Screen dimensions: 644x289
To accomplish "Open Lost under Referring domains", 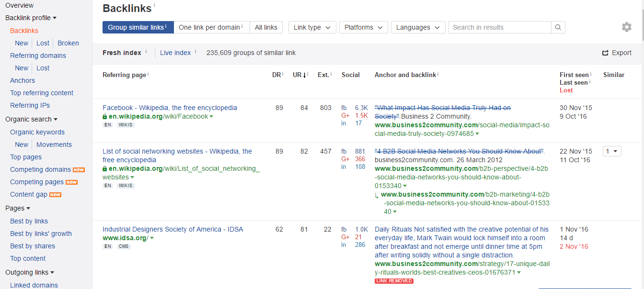I will pos(43,68).
